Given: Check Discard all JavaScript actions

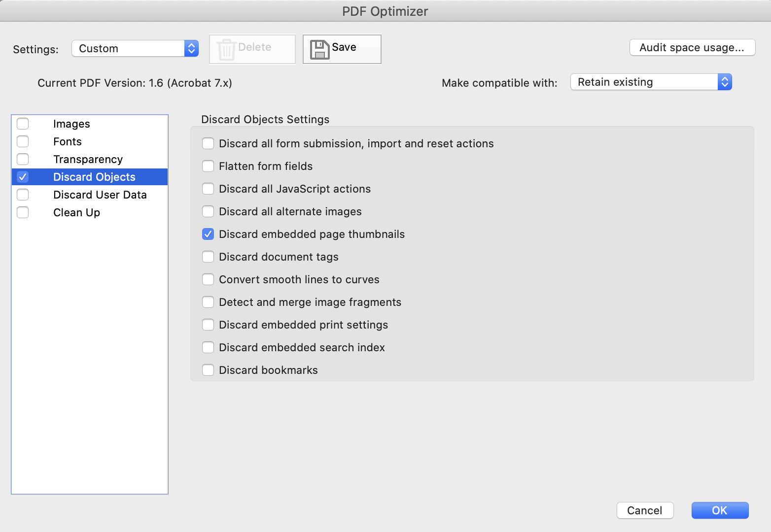Looking at the screenshot, I should [x=208, y=189].
